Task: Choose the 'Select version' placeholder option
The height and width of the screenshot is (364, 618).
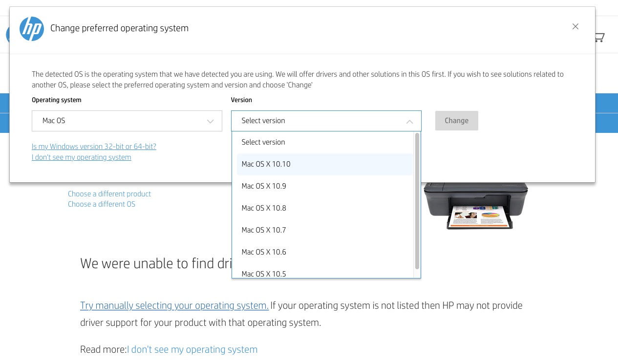Action: 263,142
